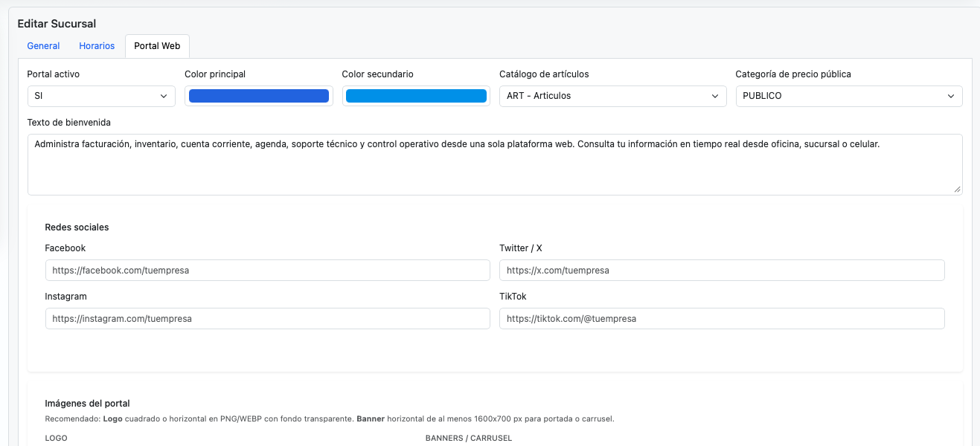Open the Color principal picker
This screenshot has height=446, width=980.
(258, 96)
